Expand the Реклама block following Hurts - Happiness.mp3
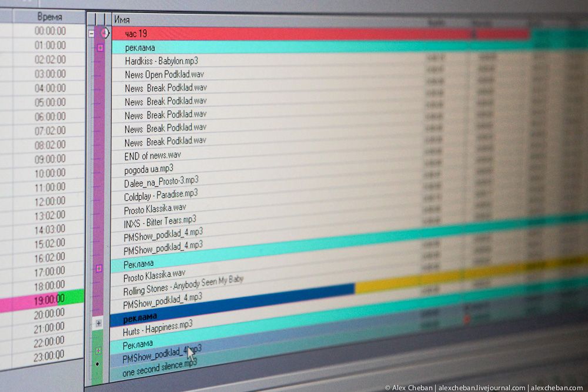This screenshot has width=588, height=392. (x=98, y=350)
